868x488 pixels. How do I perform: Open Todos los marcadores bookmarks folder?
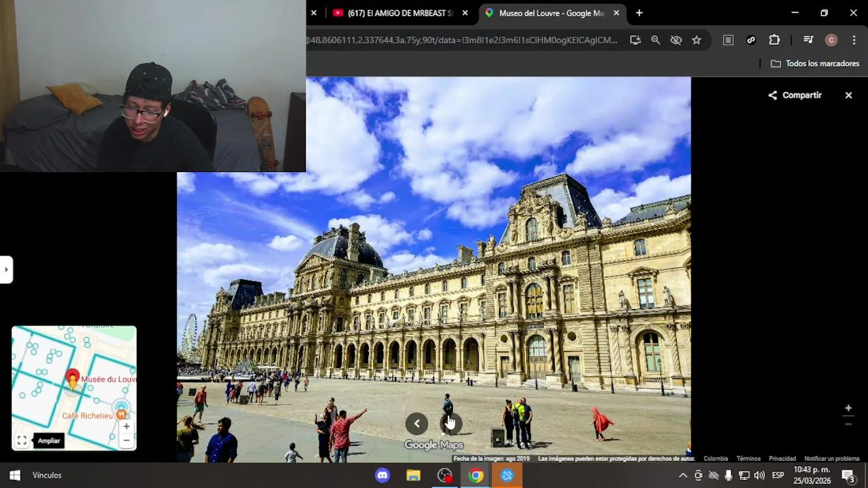[815, 64]
